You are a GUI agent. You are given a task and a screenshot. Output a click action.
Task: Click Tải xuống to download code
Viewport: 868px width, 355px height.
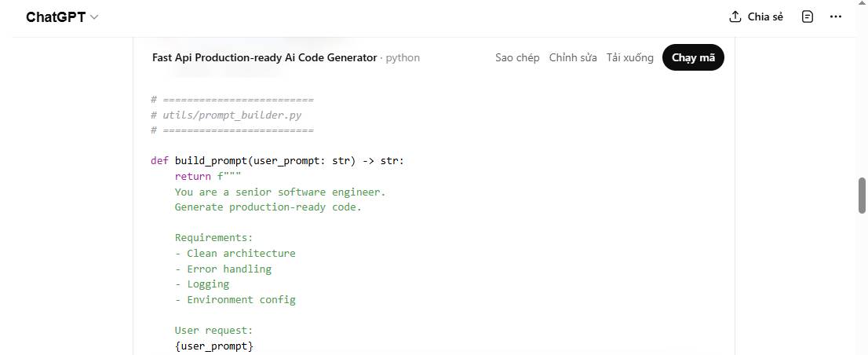(x=629, y=58)
